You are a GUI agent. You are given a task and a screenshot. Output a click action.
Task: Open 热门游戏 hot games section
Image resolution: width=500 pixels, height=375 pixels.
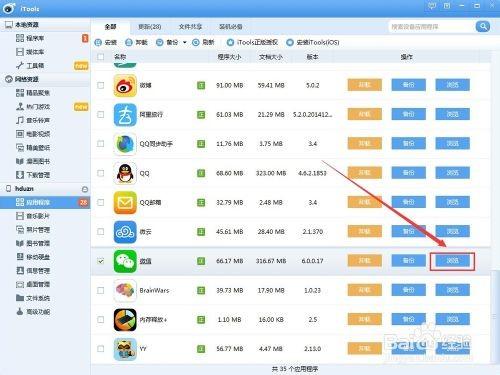click(x=38, y=107)
